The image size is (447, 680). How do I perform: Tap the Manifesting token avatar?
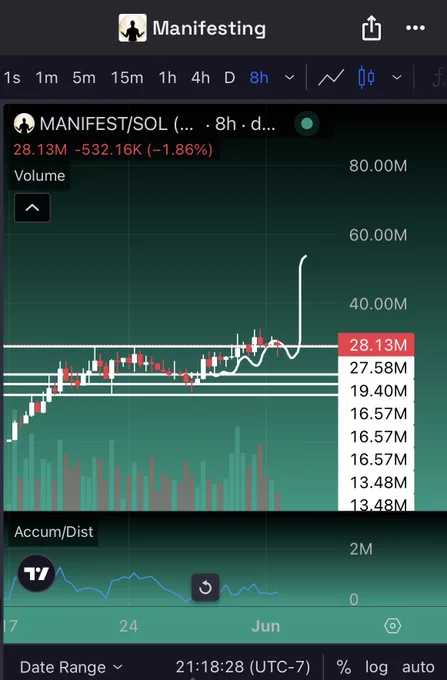coord(133,28)
